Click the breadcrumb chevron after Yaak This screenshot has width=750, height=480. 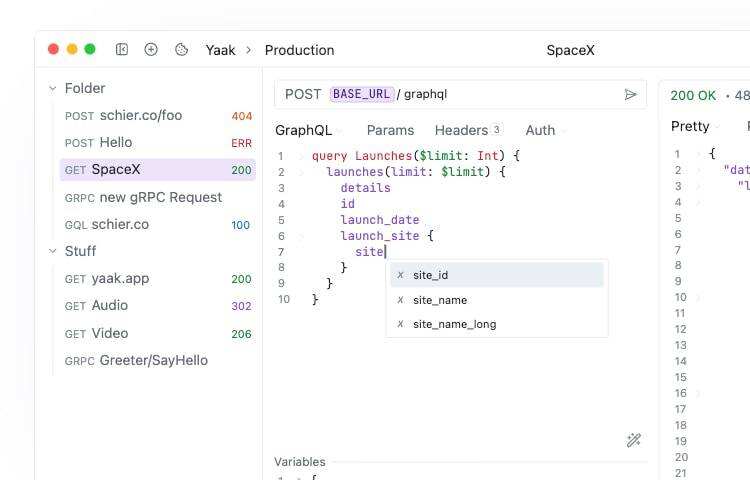250,50
